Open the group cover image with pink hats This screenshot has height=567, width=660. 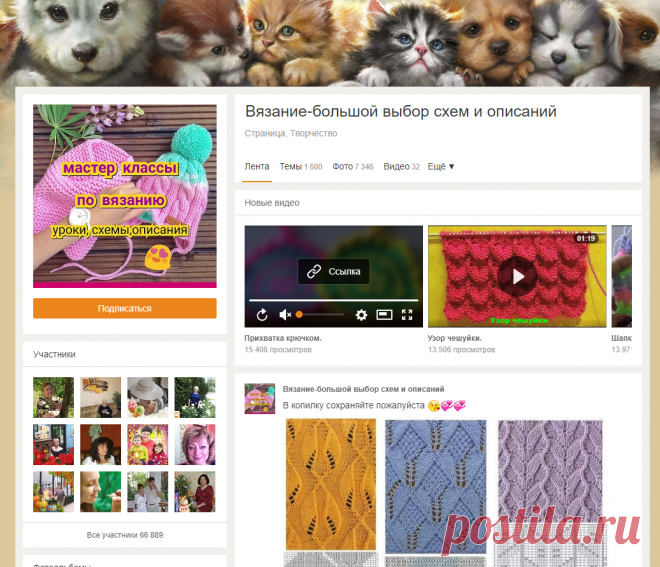125,196
